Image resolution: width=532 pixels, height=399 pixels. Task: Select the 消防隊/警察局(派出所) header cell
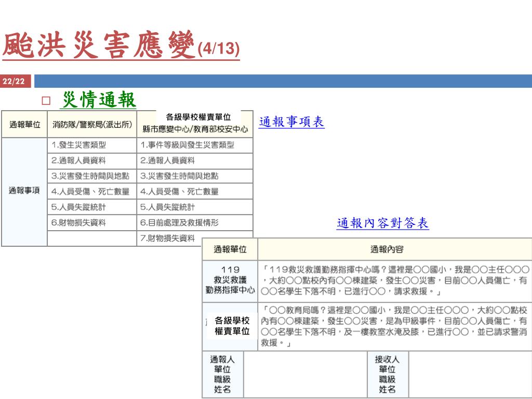pyautogui.click(x=92, y=125)
